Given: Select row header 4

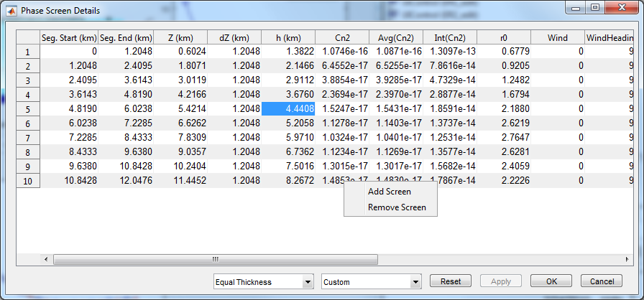Looking at the screenshot, I should (x=28, y=95).
